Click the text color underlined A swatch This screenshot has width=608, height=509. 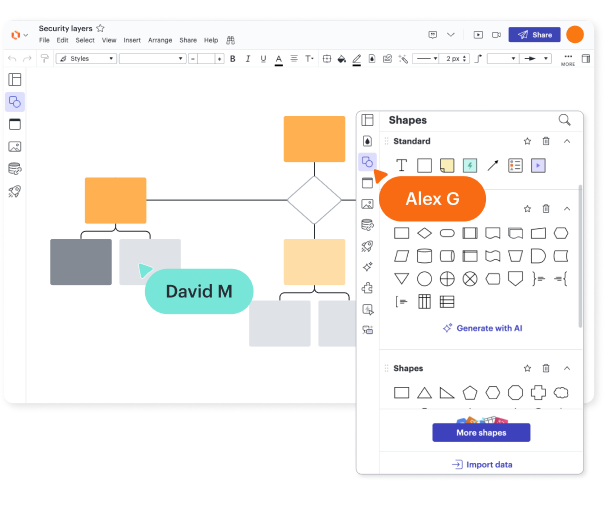coord(278,59)
